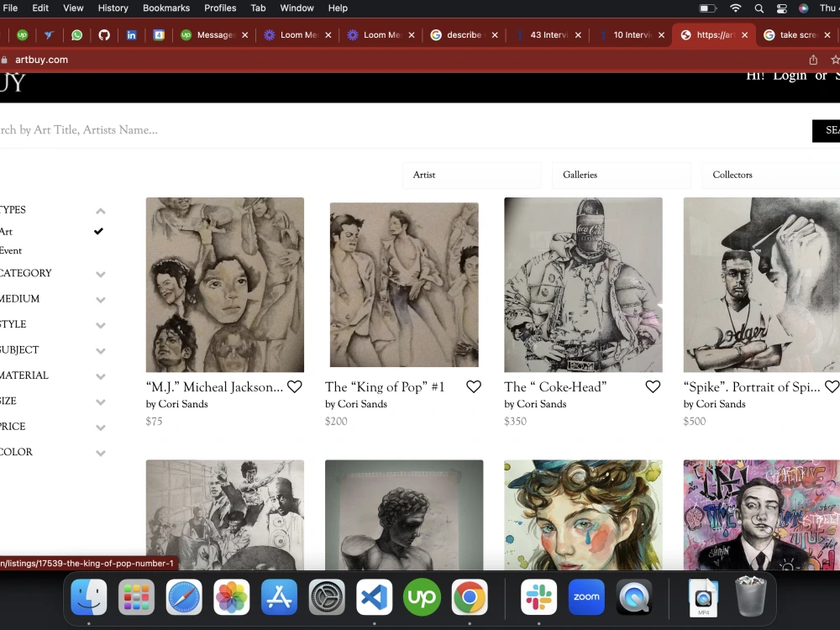Click the share icon in address bar
The width and height of the screenshot is (840, 630).
pos(813,60)
